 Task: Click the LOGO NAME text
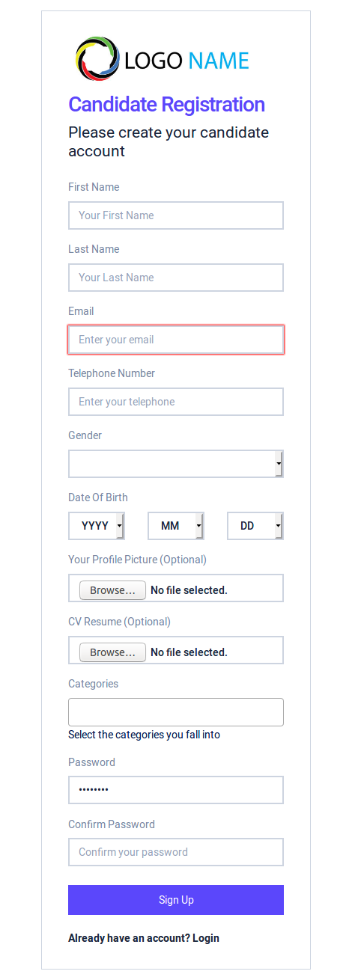186,61
